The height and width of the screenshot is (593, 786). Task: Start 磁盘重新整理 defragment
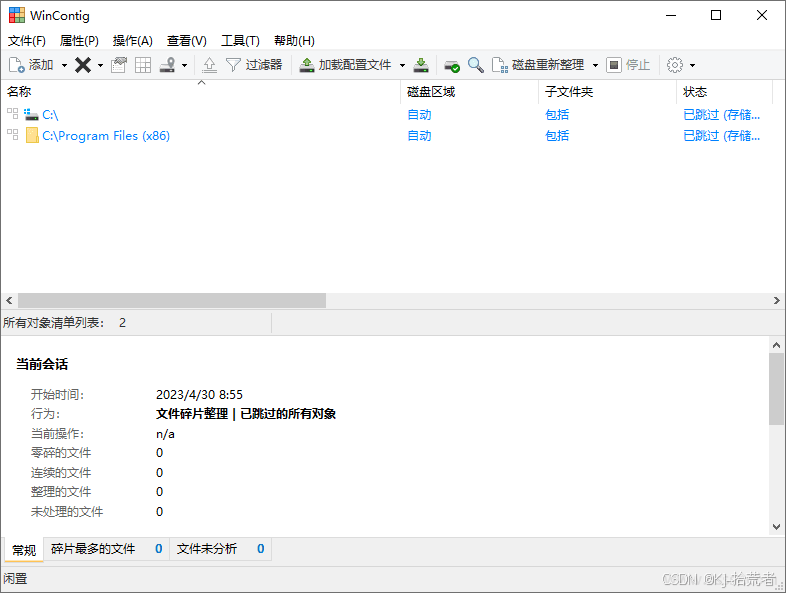538,65
